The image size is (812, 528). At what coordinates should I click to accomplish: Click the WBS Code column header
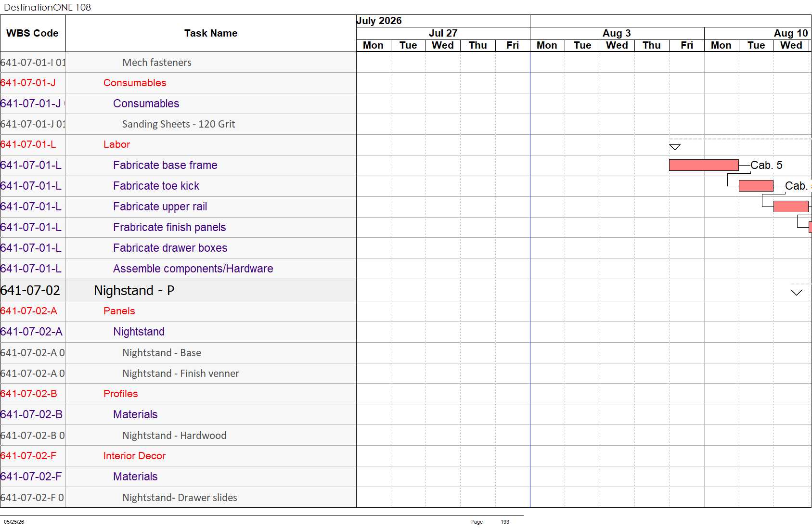[32, 33]
